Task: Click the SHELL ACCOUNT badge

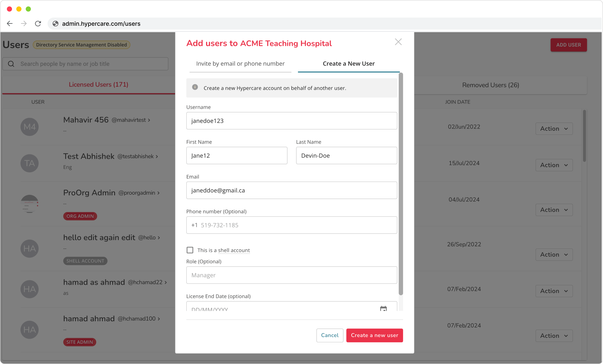Action: (85, 261)
